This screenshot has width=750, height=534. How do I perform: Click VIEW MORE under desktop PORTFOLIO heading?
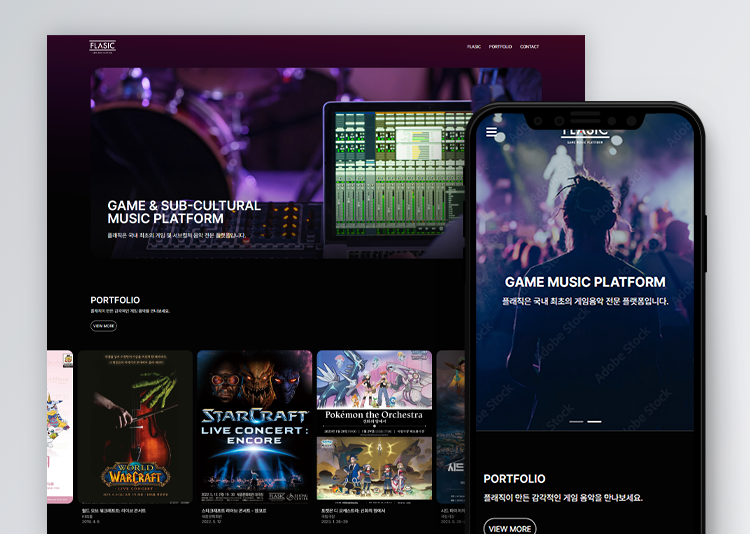pyautogui.click(x=104, y=326)
